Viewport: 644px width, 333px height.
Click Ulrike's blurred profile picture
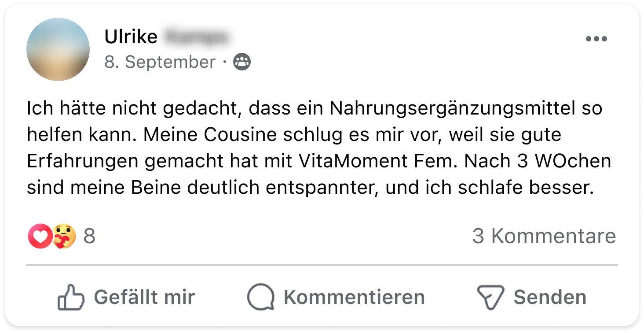58,49
